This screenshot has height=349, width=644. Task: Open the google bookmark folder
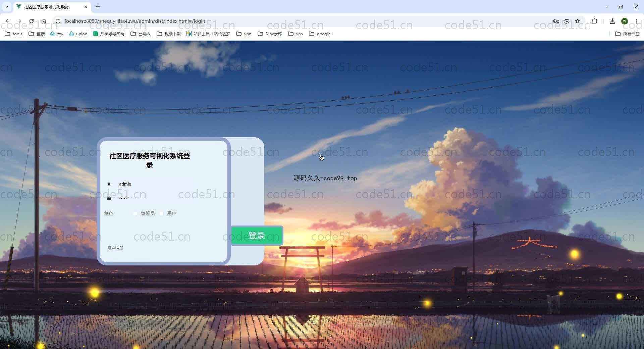click(x=320, y=34)
